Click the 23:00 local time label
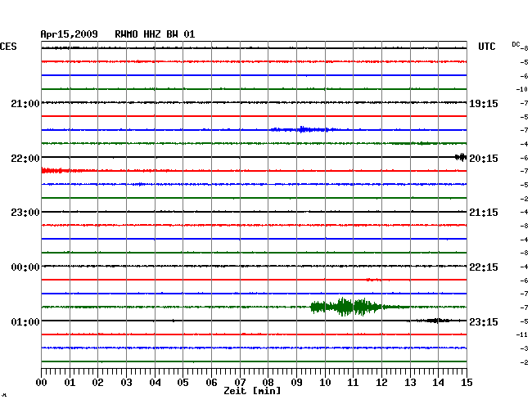Viewport: 532px width, 404px height. point(25,213)
